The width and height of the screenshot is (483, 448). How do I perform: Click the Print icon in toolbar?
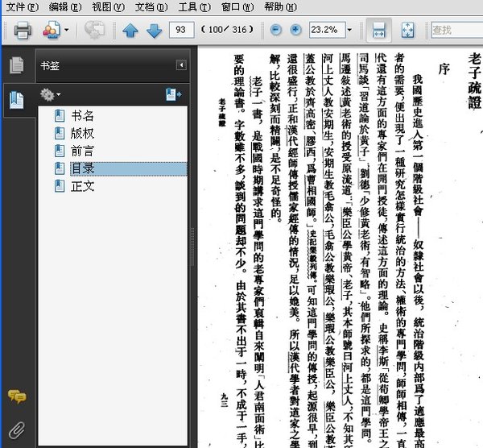pos(22,31)
